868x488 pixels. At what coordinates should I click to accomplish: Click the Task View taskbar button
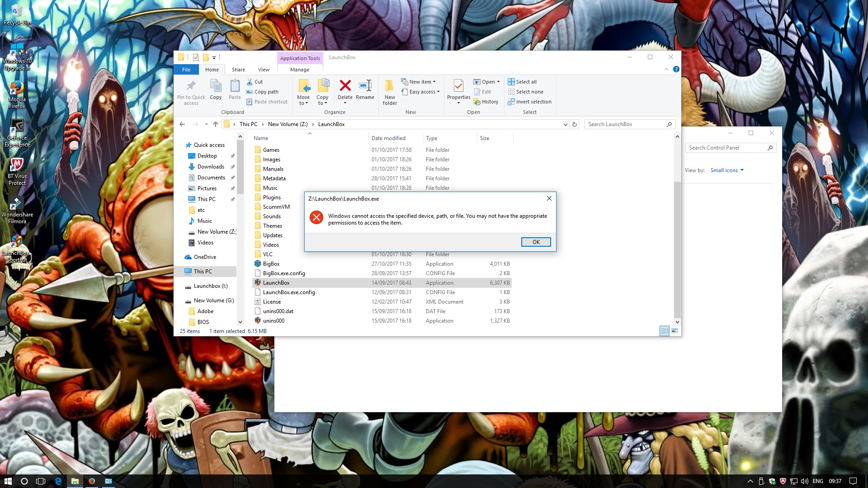pos(41,481)
